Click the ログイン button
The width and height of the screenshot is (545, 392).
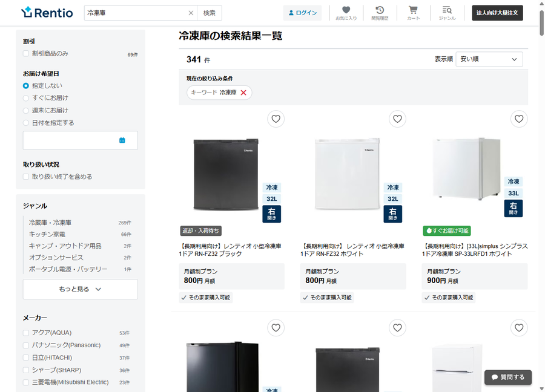click(x=302, y=13)
